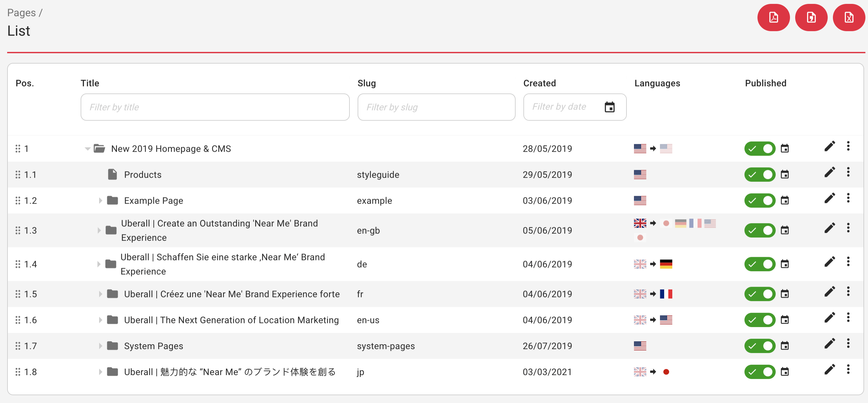Export the list as Excel
This screenshot has height=403, width=868.
tap(849, 18)
